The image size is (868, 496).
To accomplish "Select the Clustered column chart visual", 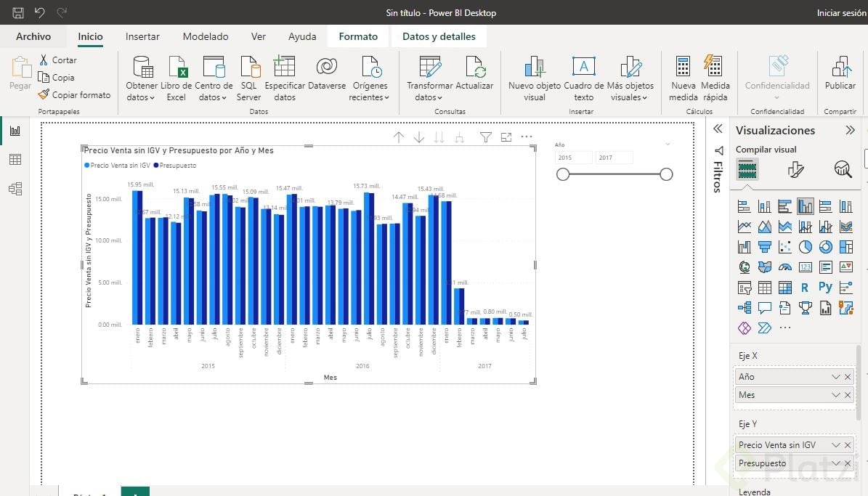I will [x=806, y=206].
